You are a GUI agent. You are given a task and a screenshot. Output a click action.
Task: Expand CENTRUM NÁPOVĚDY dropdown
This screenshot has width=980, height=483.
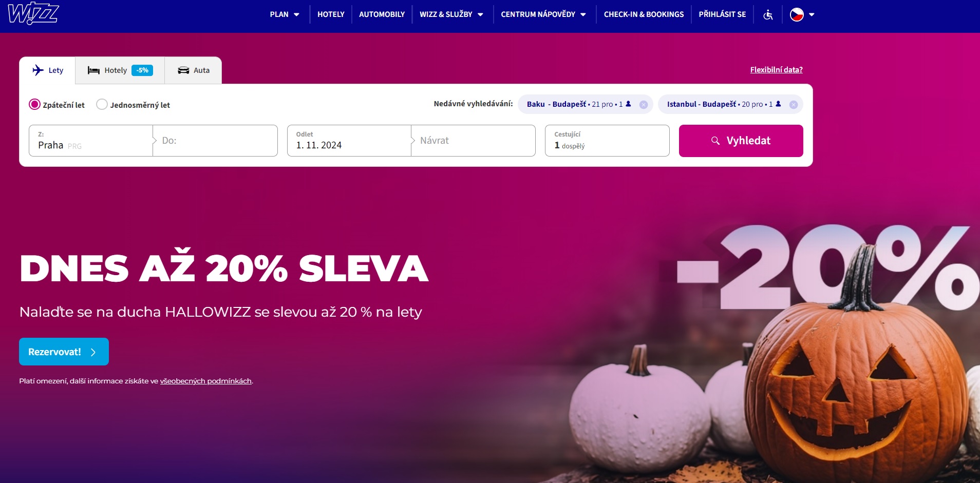coord(543,14)
